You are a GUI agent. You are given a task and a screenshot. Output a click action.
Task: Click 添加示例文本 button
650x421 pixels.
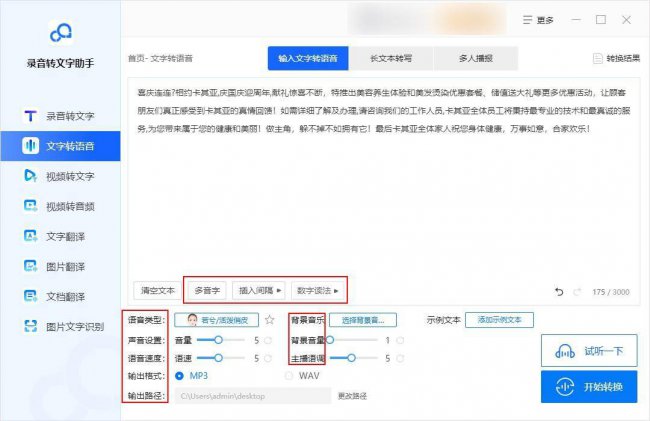tap(500, 320)
